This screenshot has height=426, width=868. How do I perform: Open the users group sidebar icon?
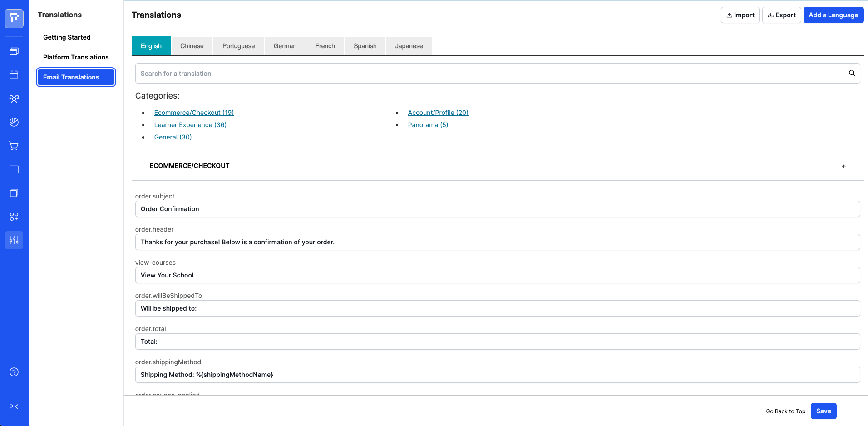(14, 99)
